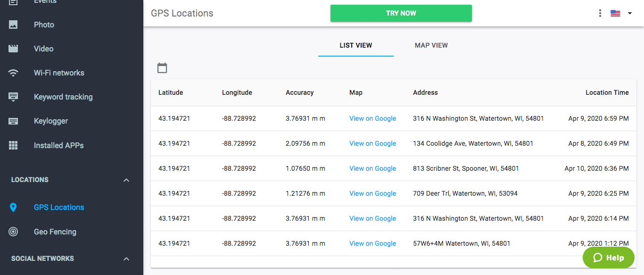Click the Geo Fencing target icon
644x275 pixels.
click(x=13, y=232)
